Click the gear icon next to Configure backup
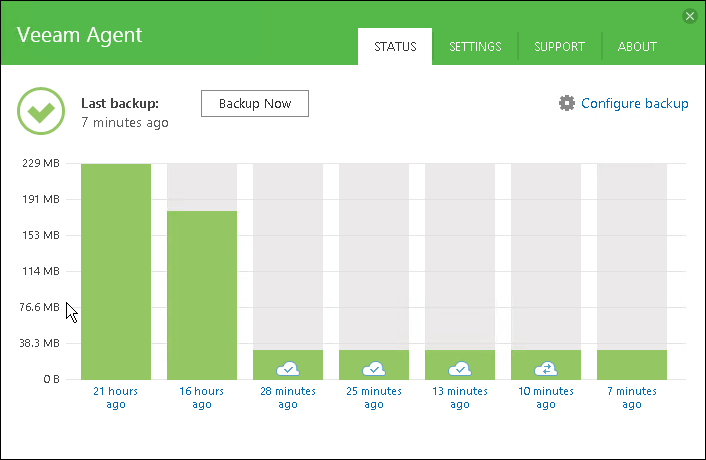Viewport: 706px width, 460px height. [567, 103]
